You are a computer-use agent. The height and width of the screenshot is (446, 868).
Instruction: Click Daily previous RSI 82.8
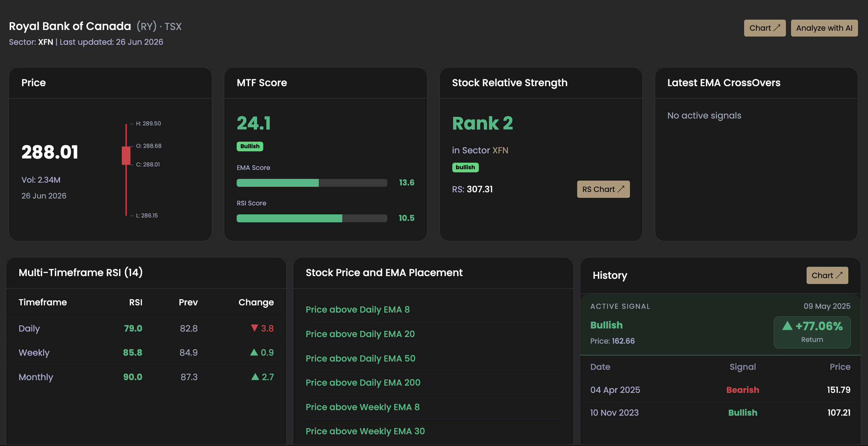pos(189,328)
